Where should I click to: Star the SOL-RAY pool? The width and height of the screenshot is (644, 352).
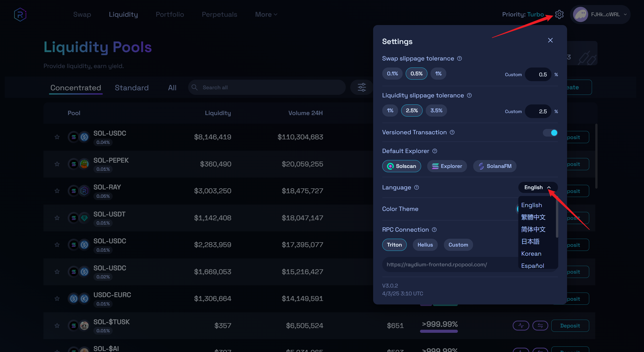point(57,191)
